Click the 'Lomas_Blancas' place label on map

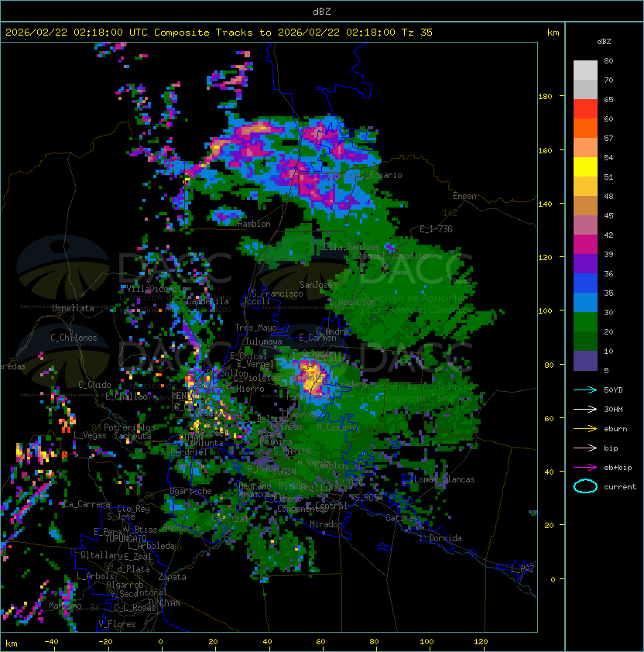pos(444,479)
